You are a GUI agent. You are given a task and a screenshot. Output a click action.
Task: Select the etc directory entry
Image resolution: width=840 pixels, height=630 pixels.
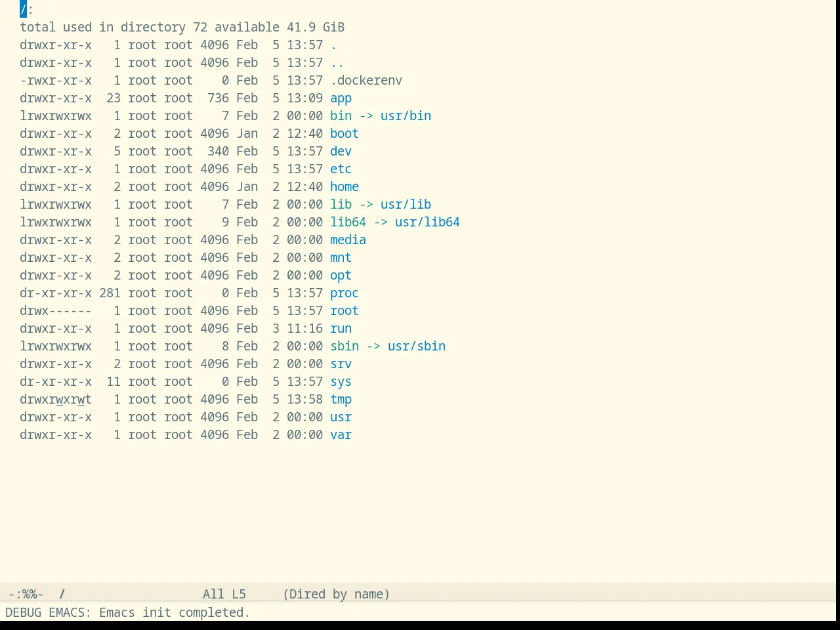click(341, 169)
